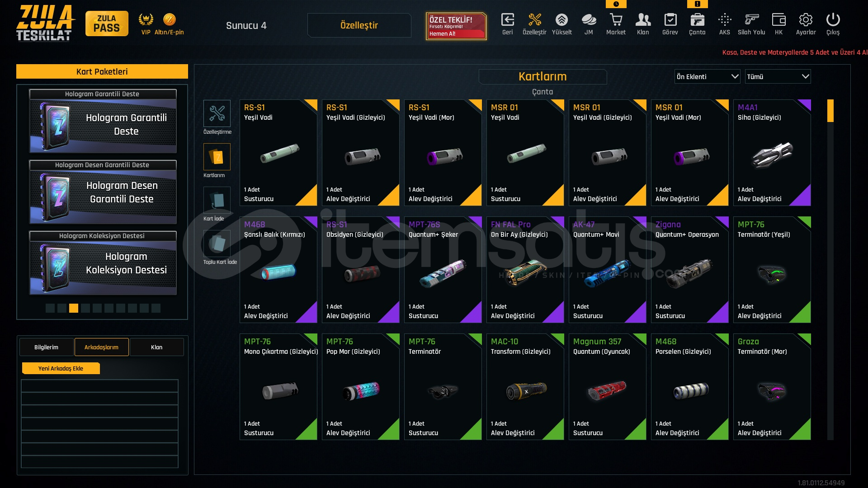Image resolution: width=868 pixels, height=488 pixels.
Task: Click the Görev tasks icon
Action: 670,20
